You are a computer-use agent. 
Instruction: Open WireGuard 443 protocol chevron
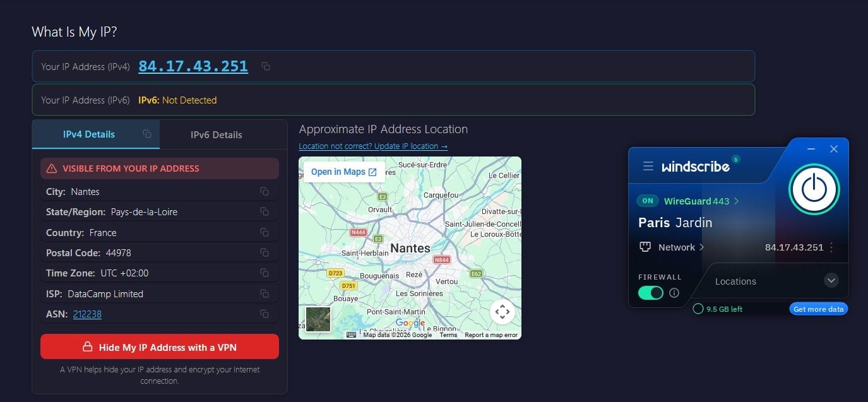(737, 201)
